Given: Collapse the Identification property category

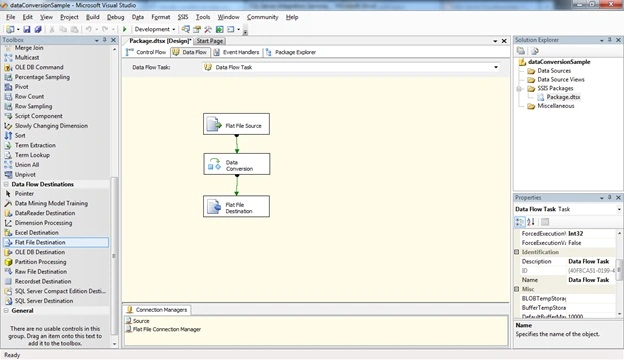Looking at the screenshot, I should pyautogui.click(x=517, y=252).
